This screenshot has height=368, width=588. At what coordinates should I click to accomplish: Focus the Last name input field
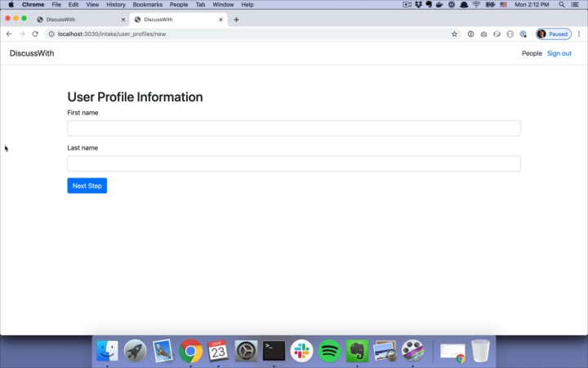tap(294, 164)
